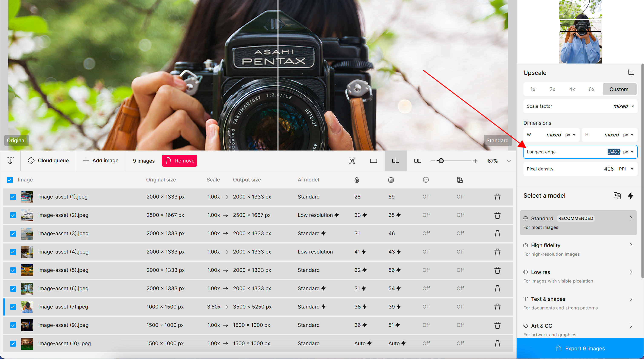Click the Export 9 images button
The width and height of the screenshot is (644, 359).
pos(580,348)
